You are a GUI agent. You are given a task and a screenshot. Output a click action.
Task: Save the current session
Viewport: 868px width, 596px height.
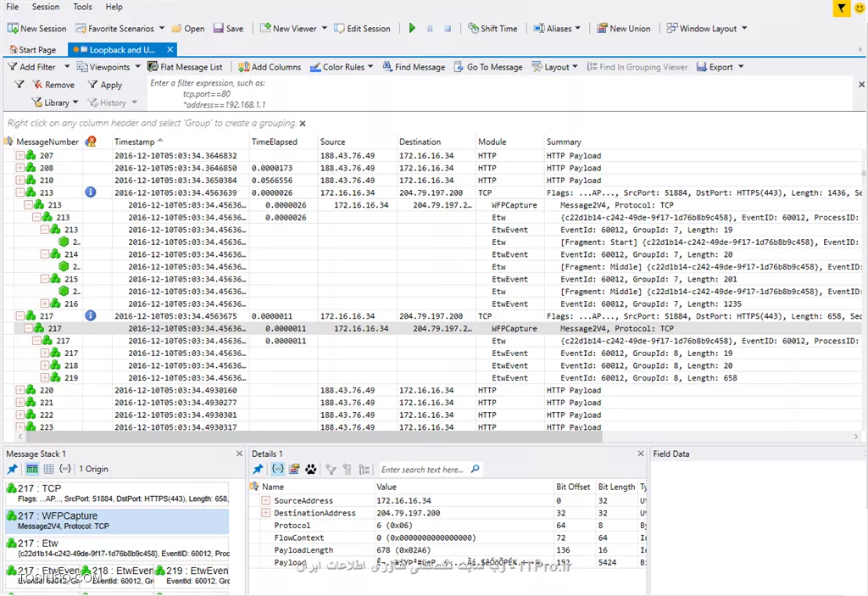pos(228,28)
